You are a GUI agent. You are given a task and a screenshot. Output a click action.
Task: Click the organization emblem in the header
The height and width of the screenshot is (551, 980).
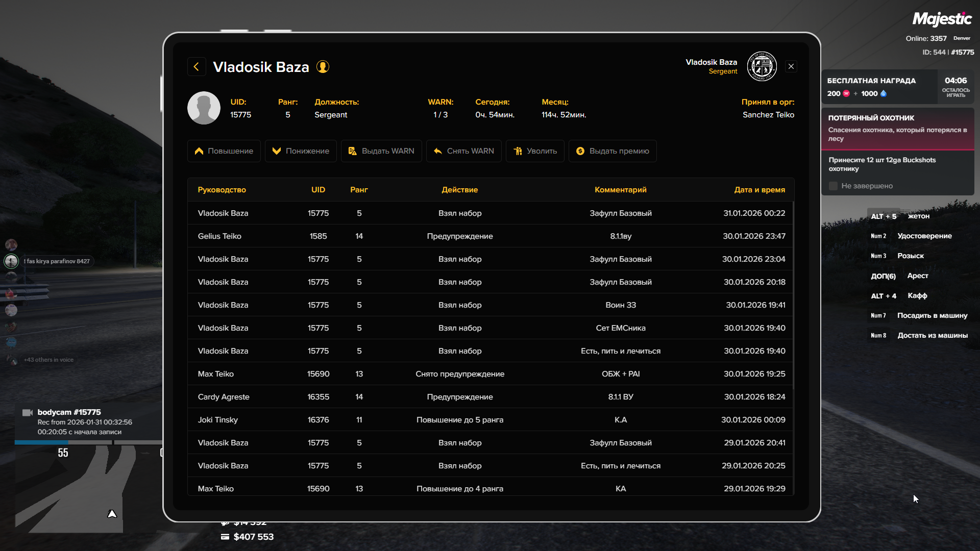coord(762,67)
